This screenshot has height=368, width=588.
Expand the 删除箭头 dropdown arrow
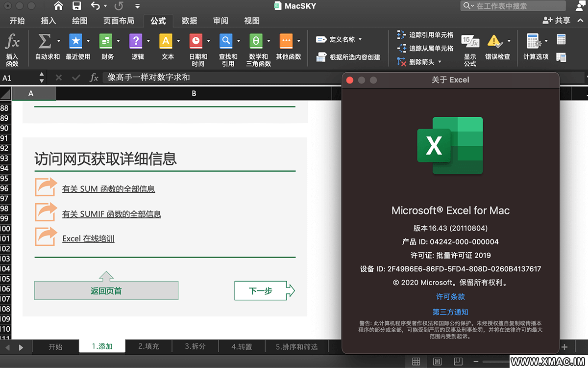point(440,62)
